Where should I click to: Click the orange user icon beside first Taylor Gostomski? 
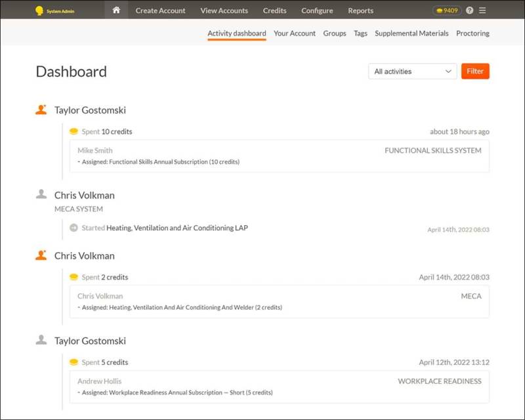[41, 110]
